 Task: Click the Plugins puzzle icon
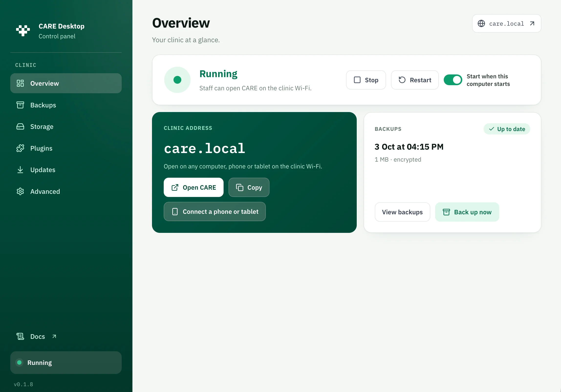[x=20, y=148]
